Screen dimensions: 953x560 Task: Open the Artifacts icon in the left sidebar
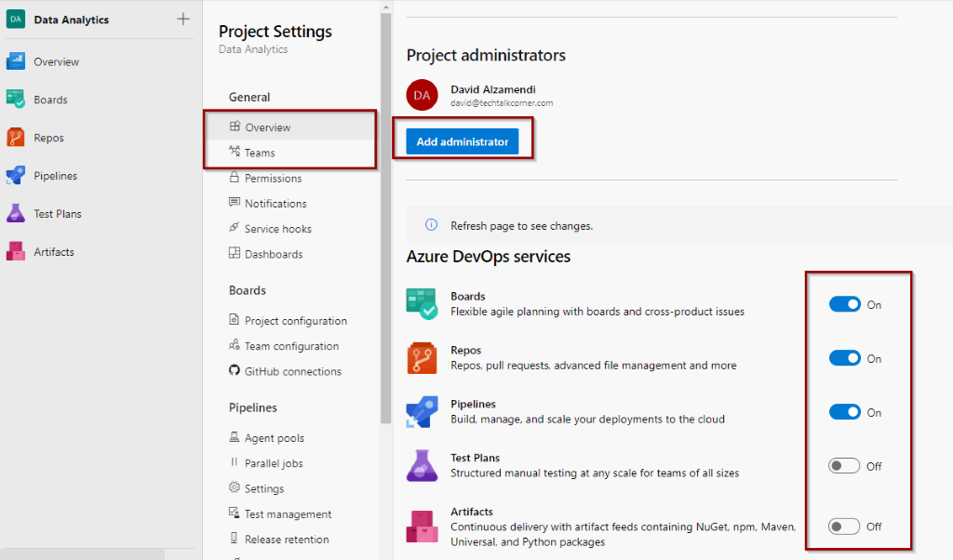point(15,251)
